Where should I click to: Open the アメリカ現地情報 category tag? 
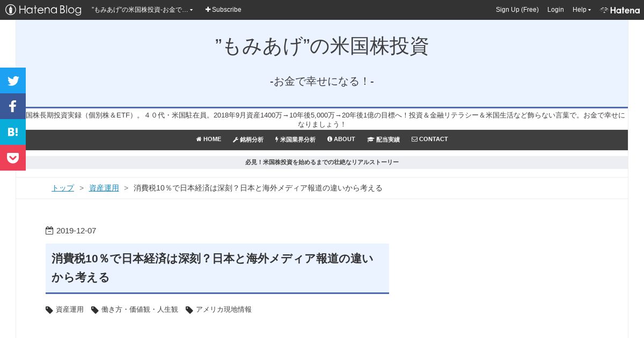click(224, 310)
